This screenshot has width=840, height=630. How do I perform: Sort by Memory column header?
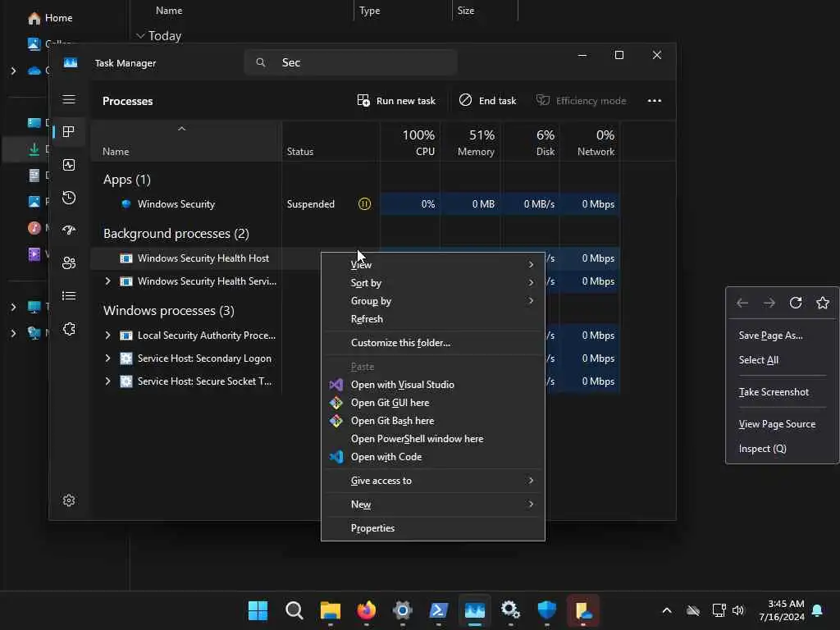(470, 142)
